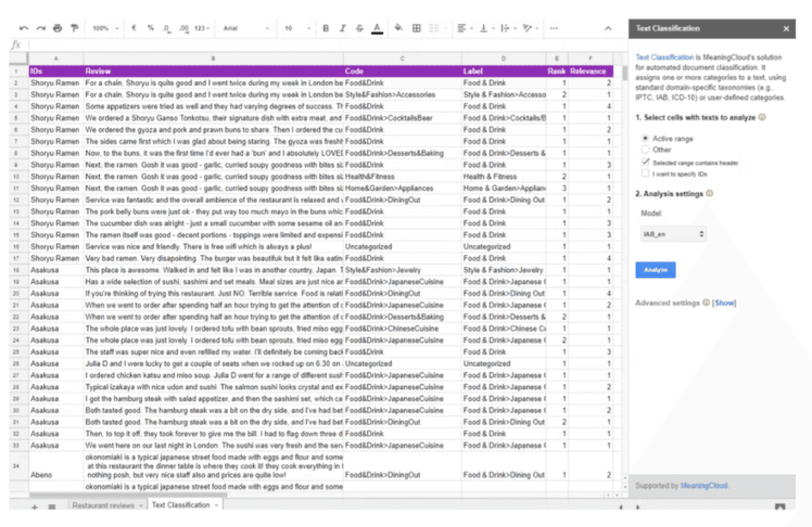Select the Text Classification sheet tab
Image resolution: width=812 pixels, height=527 pixels.
tap(181, 505)
